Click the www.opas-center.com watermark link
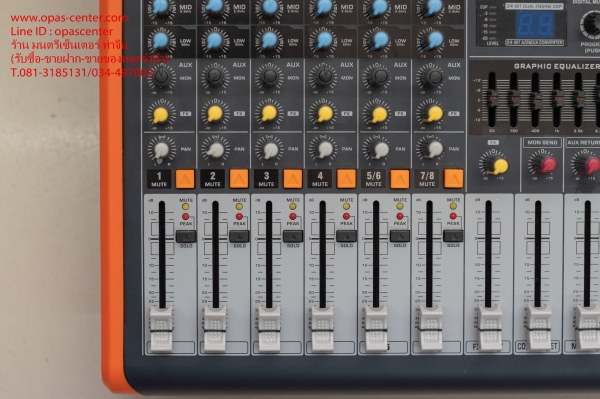This screenshot has width=600, height=399. 70,18
